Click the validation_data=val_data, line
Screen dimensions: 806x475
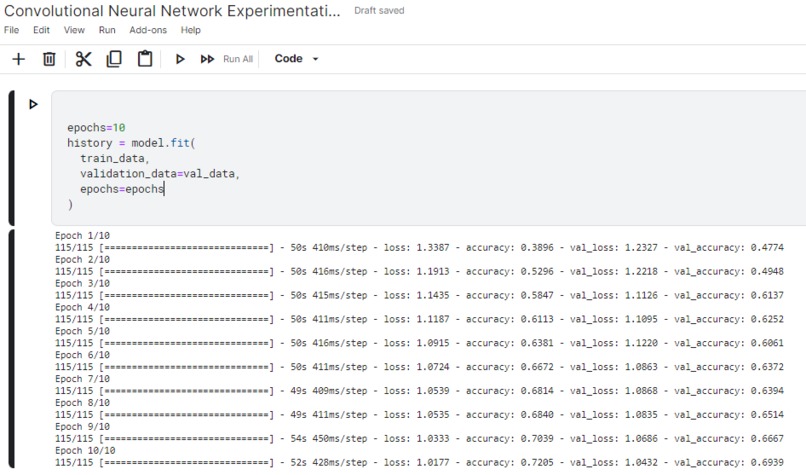(160, 174)
